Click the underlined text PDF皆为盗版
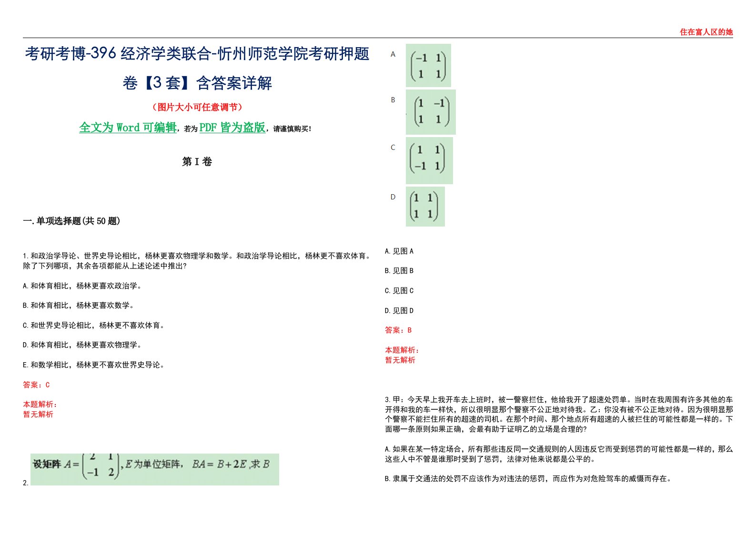The width and height of the screenshot is (756, 534). coord(232,128)
